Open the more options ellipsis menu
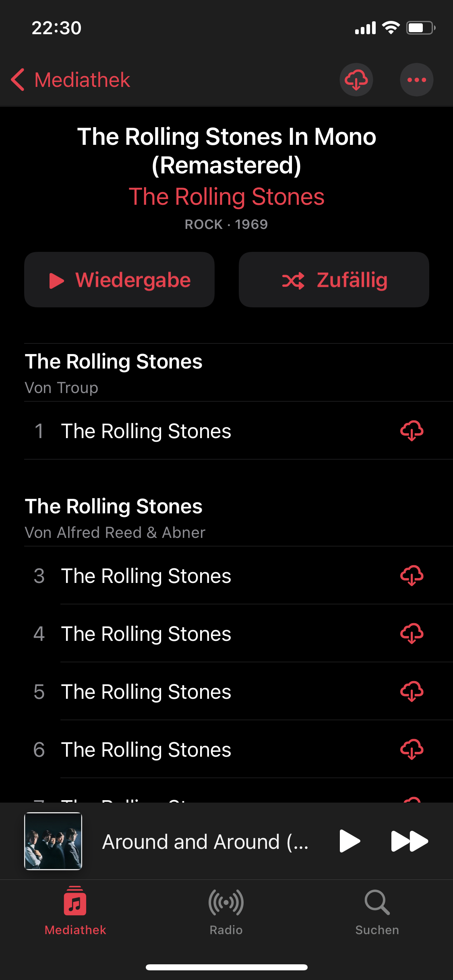Viewport: 453px width, 980px height. 416,80
